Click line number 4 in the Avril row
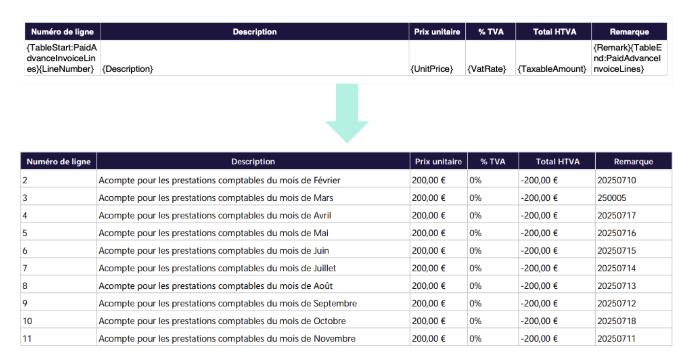 pos(25,216)
